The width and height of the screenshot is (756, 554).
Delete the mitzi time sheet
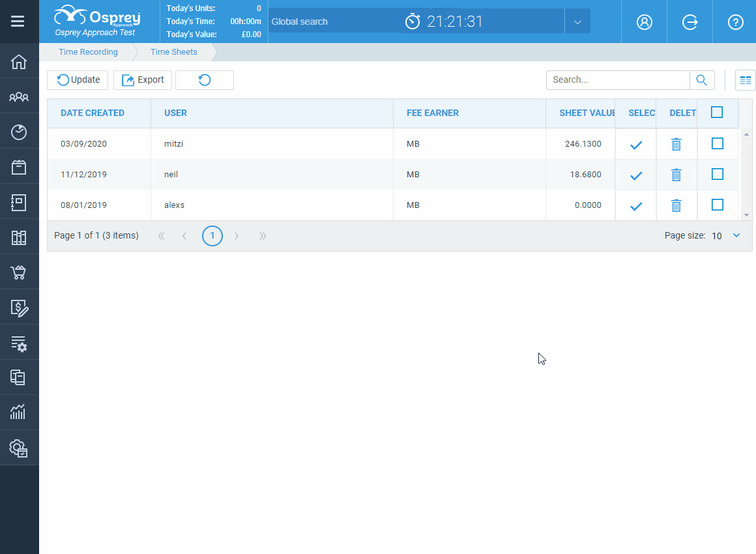676,144
